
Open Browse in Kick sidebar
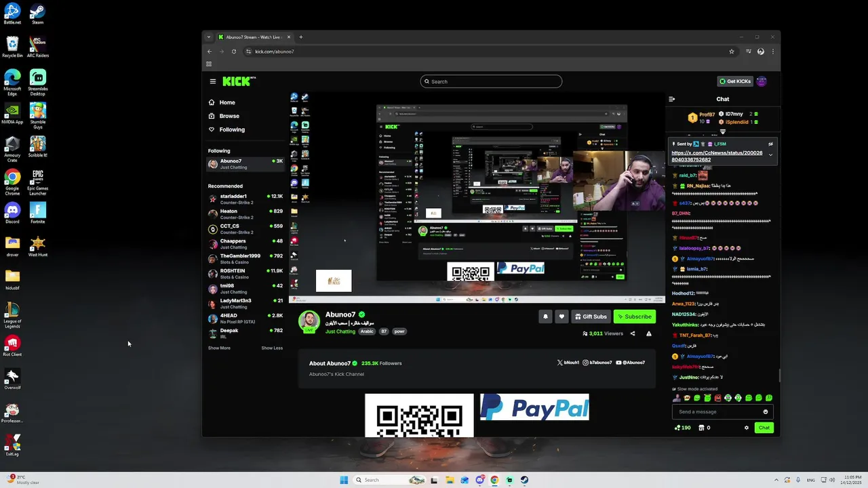click(246, 116)
